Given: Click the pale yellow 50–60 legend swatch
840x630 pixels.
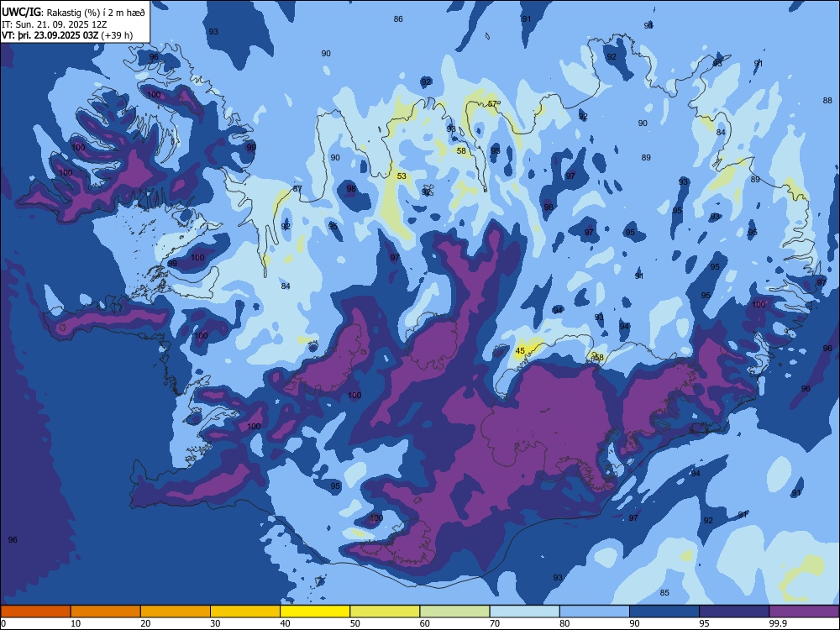Looking at the screenshot, I should (x=385, y=612).
